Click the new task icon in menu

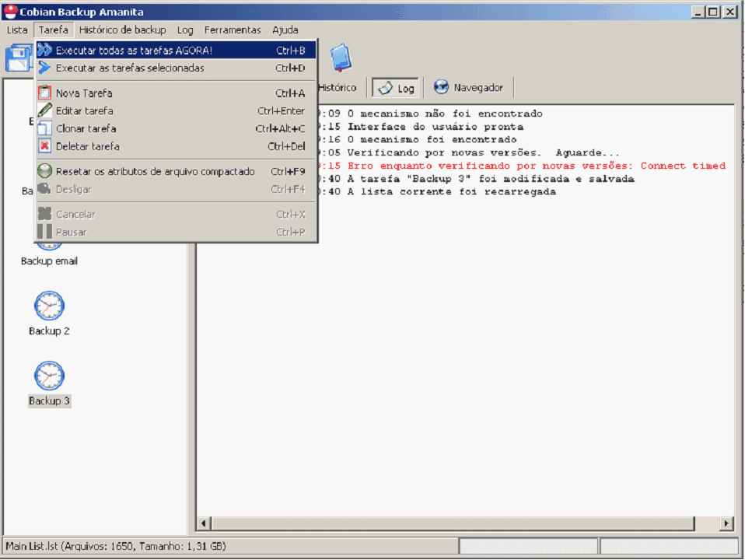pyautogui.click(x=44, y=93)
